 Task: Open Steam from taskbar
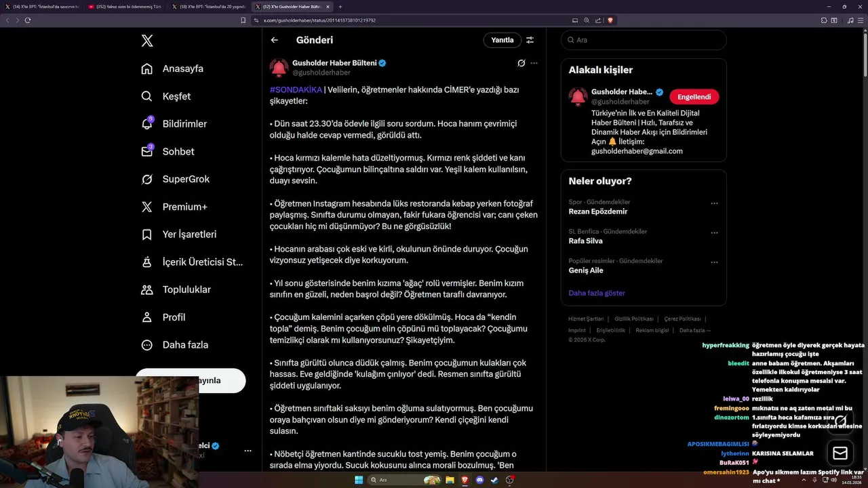point(494,480)
